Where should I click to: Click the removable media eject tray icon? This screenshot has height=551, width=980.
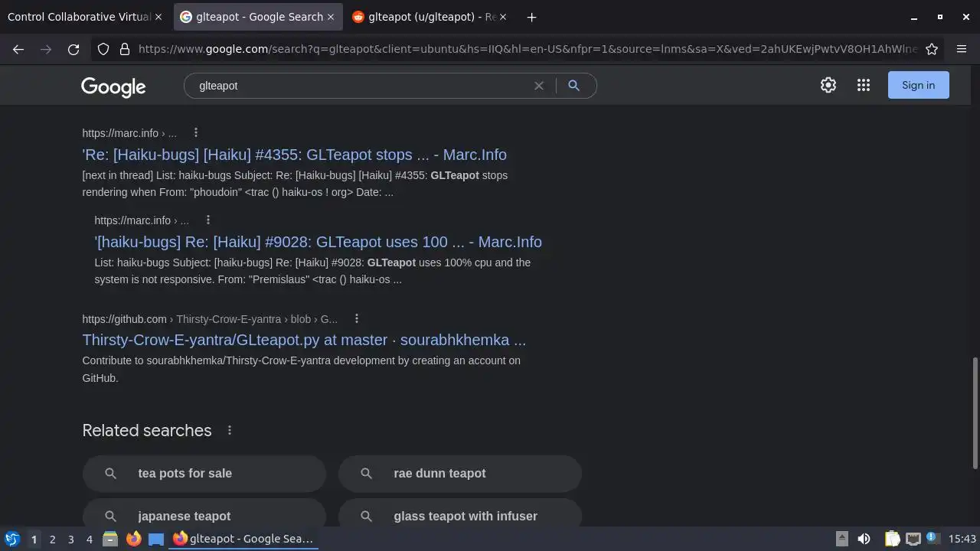pos(841,539)
